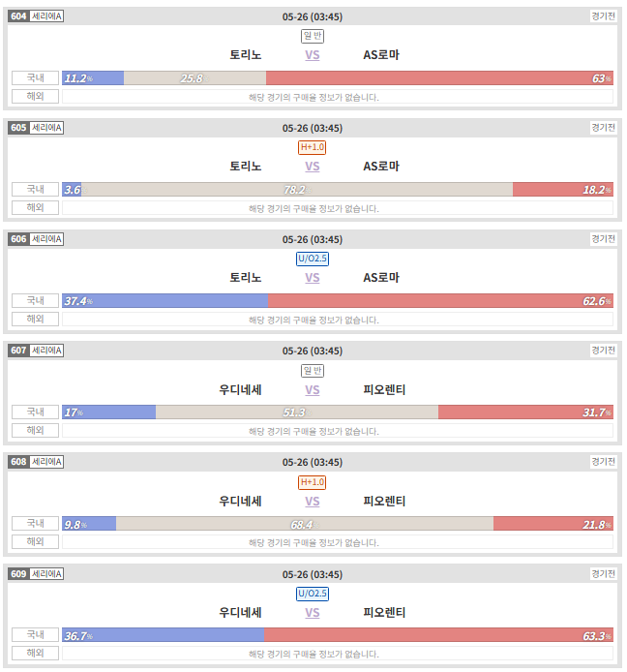Screen dimensions: 627x672
Task: Click the gray 78.2% draw bar in match 605
Action: click(297, 190)
